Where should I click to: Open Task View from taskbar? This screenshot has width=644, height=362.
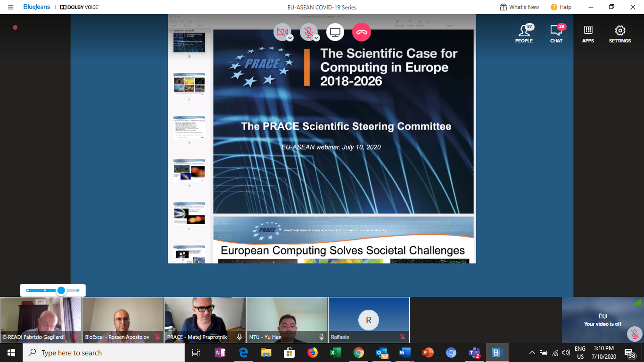[196, 353]
